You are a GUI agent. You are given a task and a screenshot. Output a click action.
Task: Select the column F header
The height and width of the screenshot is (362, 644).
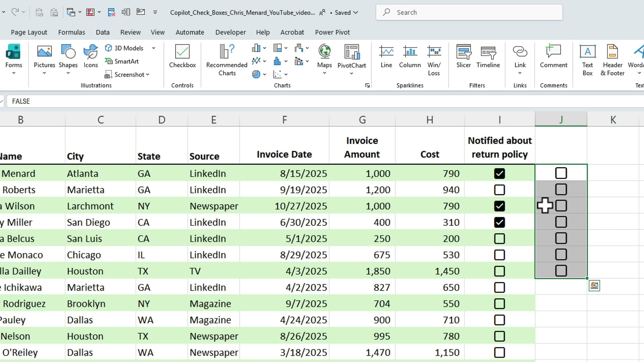coord(284,120)
